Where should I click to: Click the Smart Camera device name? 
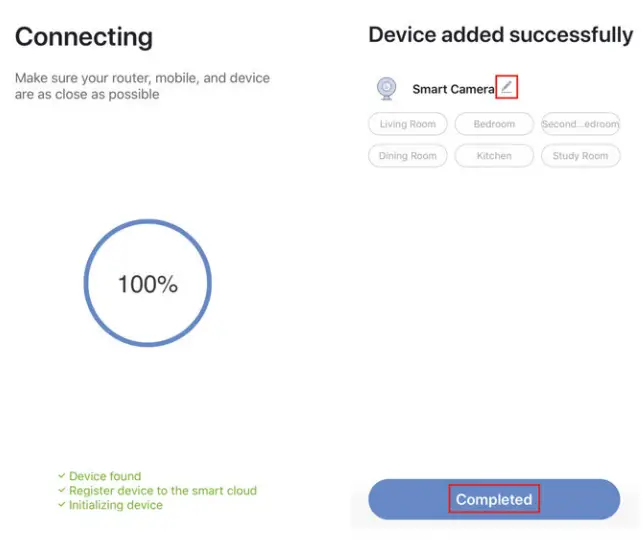pos(453,89)
